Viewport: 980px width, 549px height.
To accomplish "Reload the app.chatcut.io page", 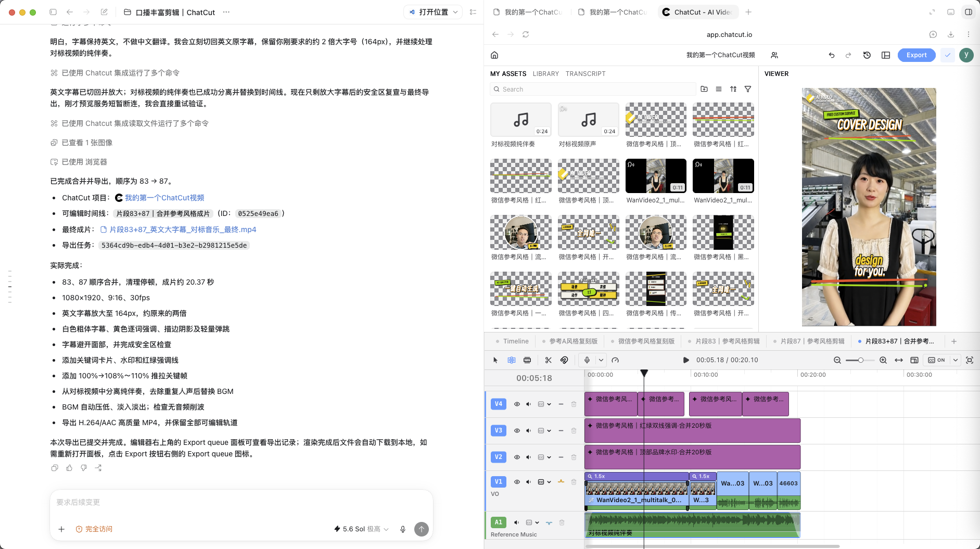I will pyautogui.click(x=526, y=34).
